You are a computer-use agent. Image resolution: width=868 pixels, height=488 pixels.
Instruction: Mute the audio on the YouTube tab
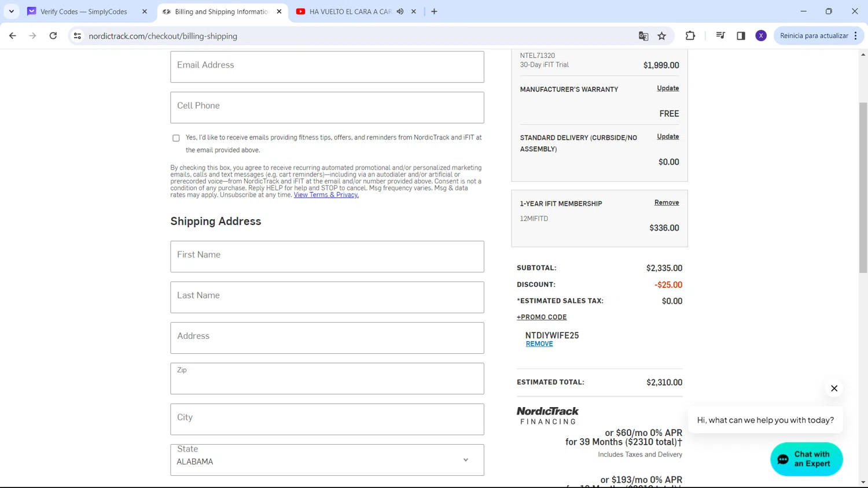pyautogui.click(x=400, y=12)
